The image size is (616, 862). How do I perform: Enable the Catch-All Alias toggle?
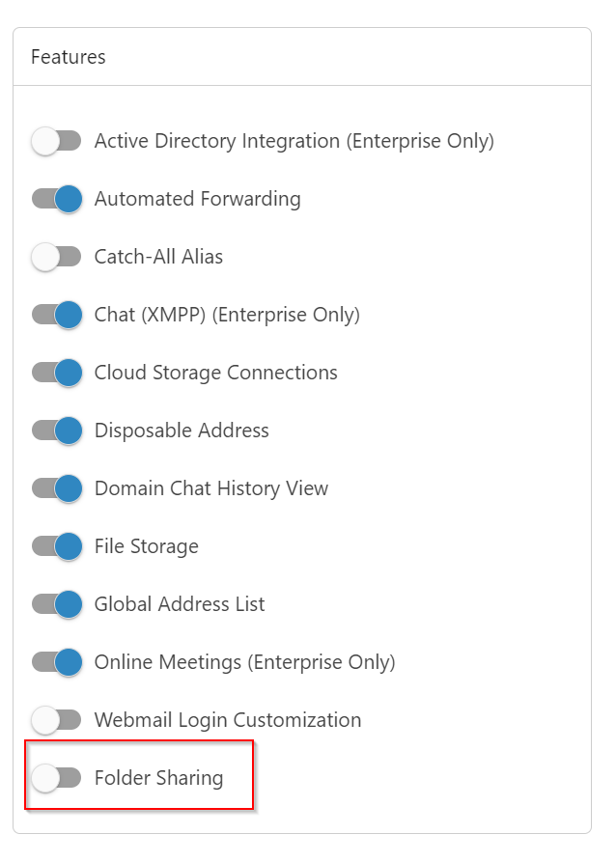pos(56,257)
